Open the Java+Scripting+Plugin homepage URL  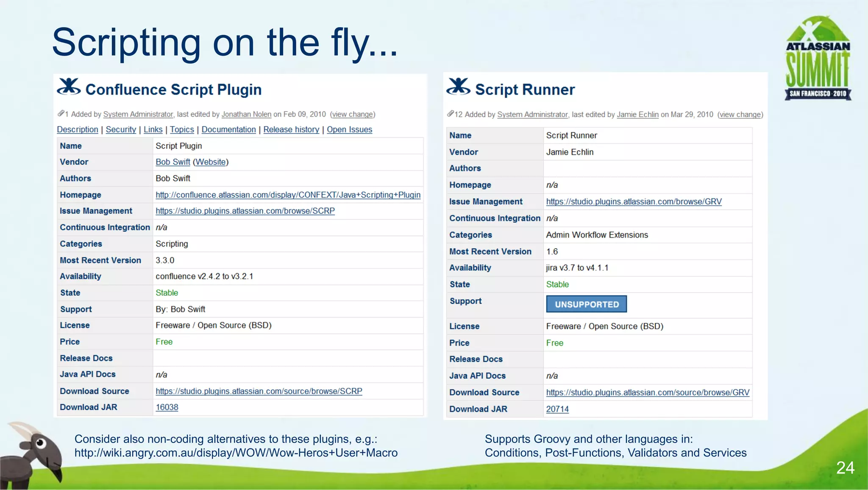click(x=288, y=195)
